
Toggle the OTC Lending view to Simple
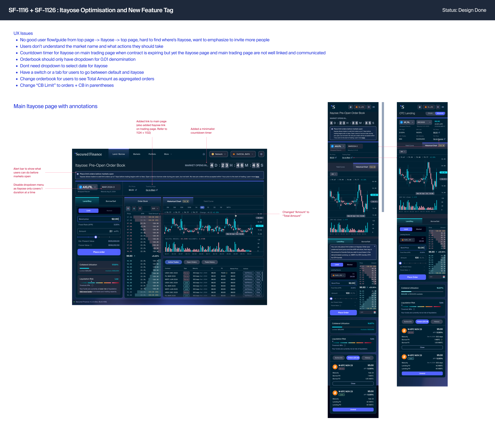pos(430,113)
